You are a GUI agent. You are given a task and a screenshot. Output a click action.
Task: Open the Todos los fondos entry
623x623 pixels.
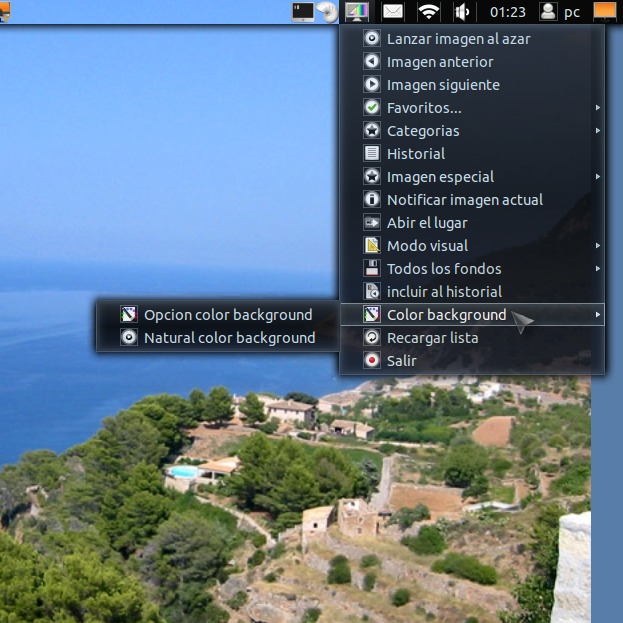472,269
